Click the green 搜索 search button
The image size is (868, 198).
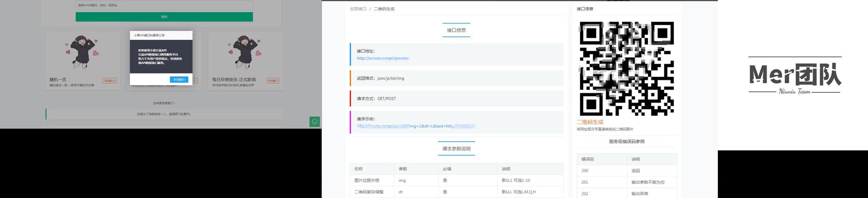coord(164,17)
